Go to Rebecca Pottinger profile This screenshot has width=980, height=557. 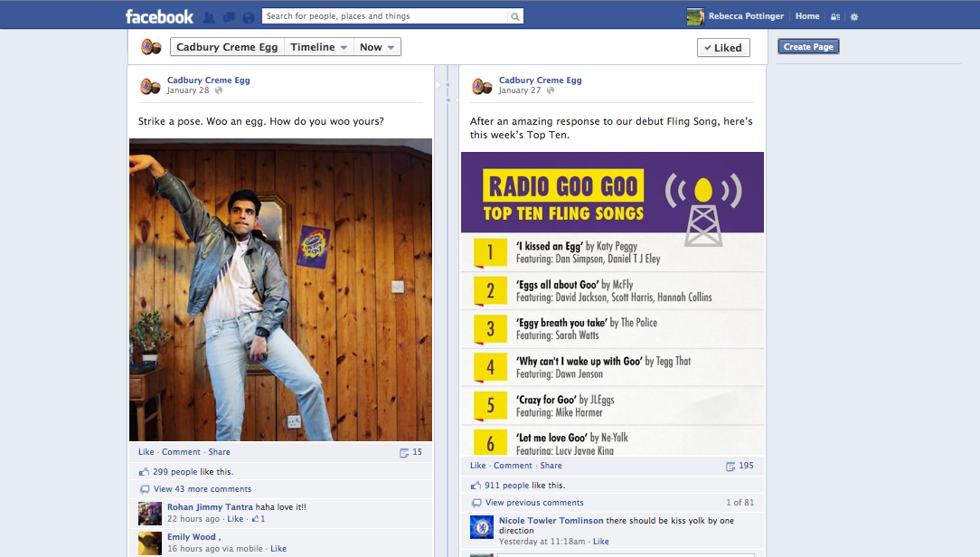pyautogui.click(x=746, y=16)
